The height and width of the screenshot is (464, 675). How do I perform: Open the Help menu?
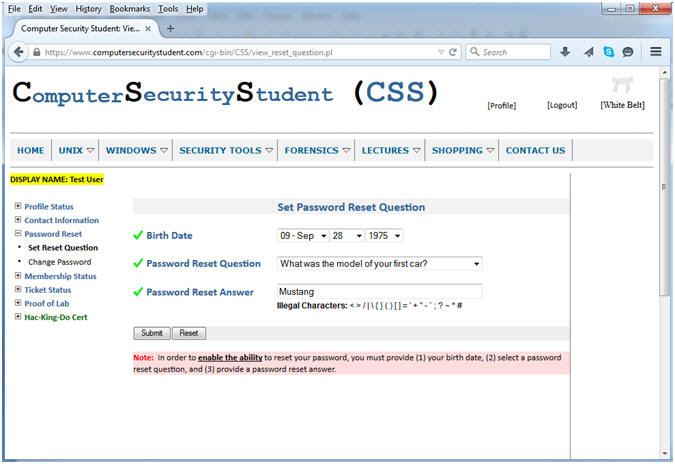(x=195, y=9)
